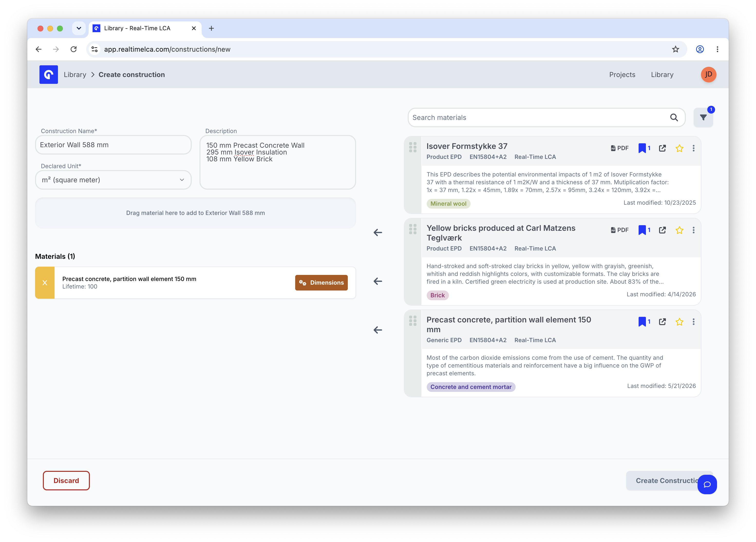This screenshot has width=756, height=542.
Task: Select the Brick category tag
Action: (x=437, y=295)
